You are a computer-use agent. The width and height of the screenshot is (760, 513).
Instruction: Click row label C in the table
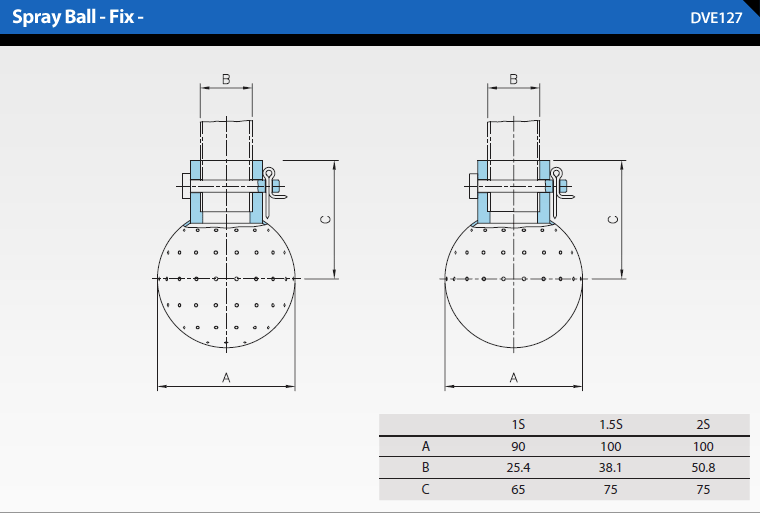[x=426, y=489]
